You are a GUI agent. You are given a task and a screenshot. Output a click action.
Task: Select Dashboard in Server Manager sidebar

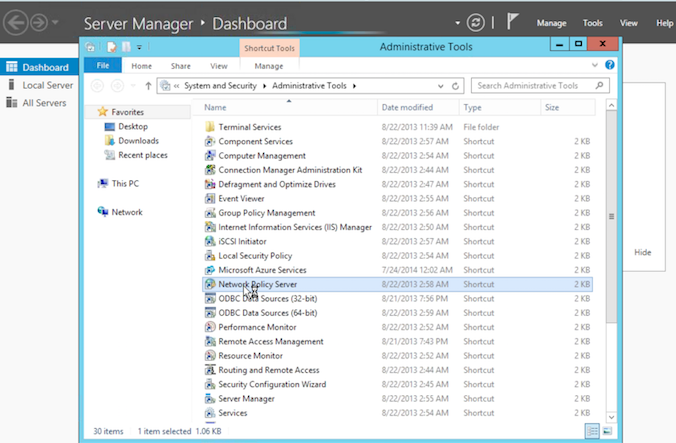click(x=40, y=67)
